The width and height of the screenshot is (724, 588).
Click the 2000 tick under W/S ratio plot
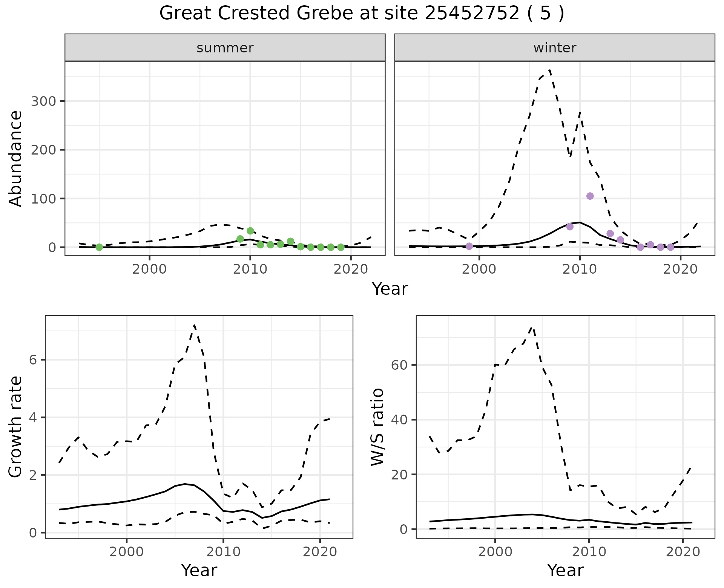tap(495, 552)
